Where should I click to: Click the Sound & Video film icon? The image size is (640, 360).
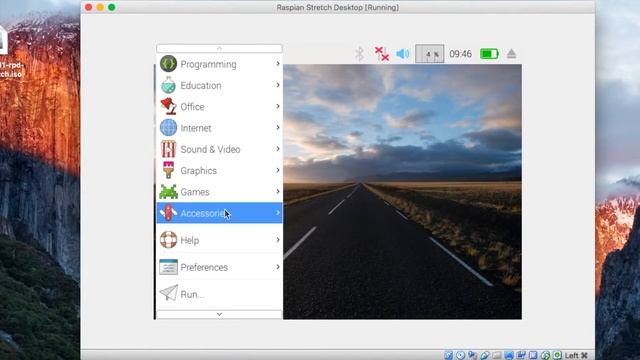pyautogui.click(x=168, y=149)
